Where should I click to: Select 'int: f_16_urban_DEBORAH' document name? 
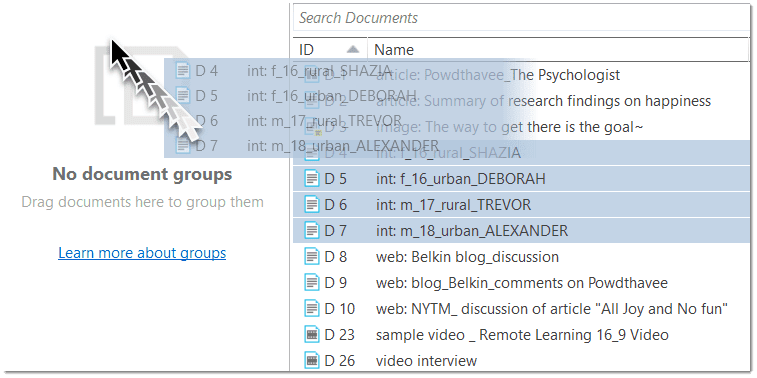coord(461,179)
